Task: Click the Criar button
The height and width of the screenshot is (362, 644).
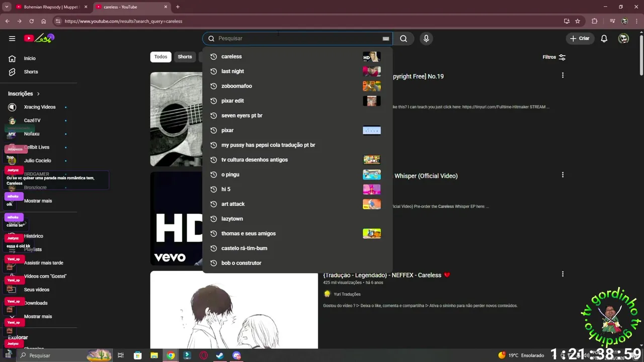Action: 580,39
